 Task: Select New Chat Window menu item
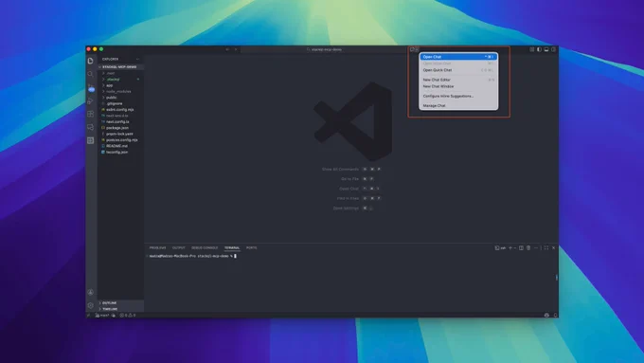[x=458, y=86]
